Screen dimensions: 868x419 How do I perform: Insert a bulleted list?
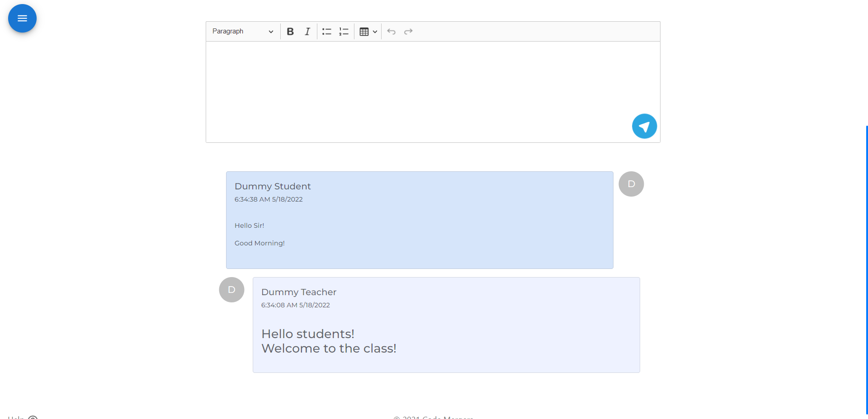pos(326,31)
